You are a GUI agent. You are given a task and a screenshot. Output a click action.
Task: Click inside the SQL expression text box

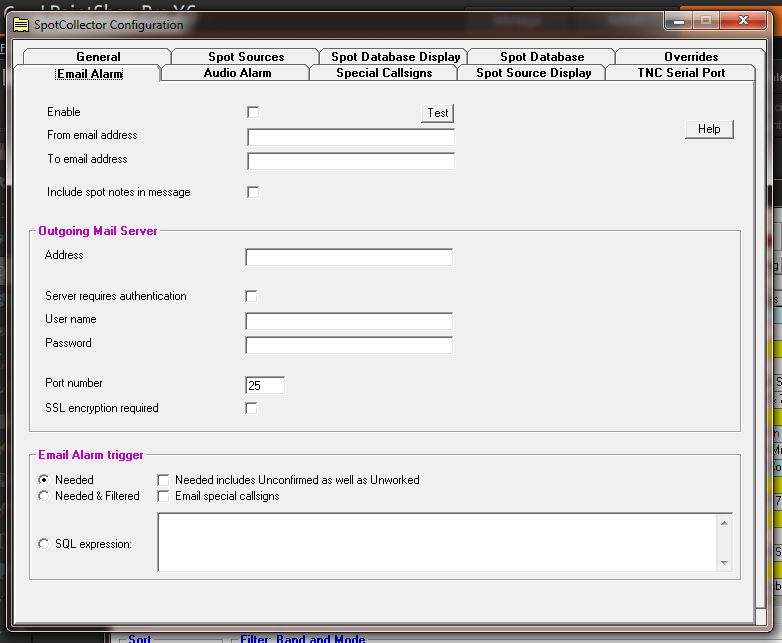pos(437,542)
